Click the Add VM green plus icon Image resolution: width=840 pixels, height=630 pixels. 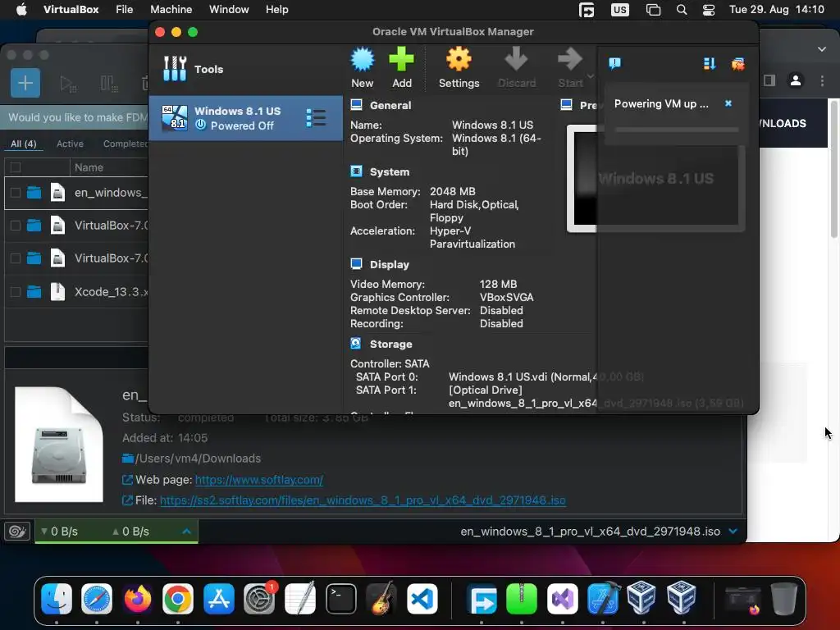point(402,67)
